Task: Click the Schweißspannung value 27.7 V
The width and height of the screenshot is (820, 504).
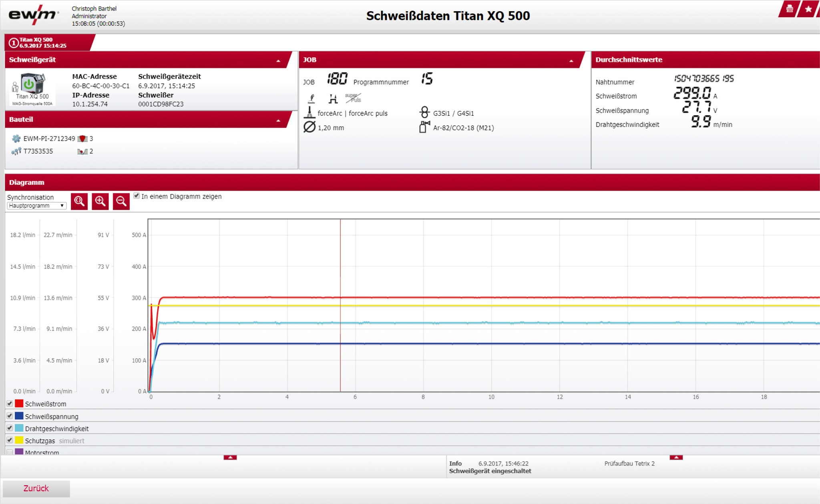Action: pos(699,107)
